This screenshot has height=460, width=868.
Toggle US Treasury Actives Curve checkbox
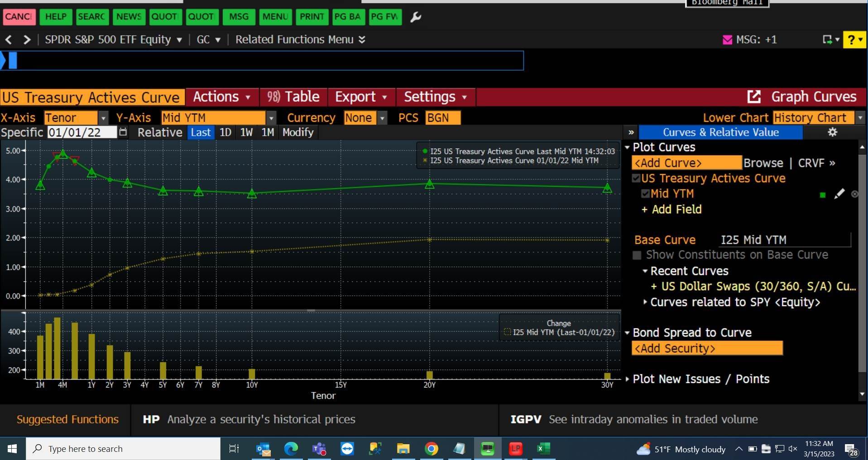636,179
